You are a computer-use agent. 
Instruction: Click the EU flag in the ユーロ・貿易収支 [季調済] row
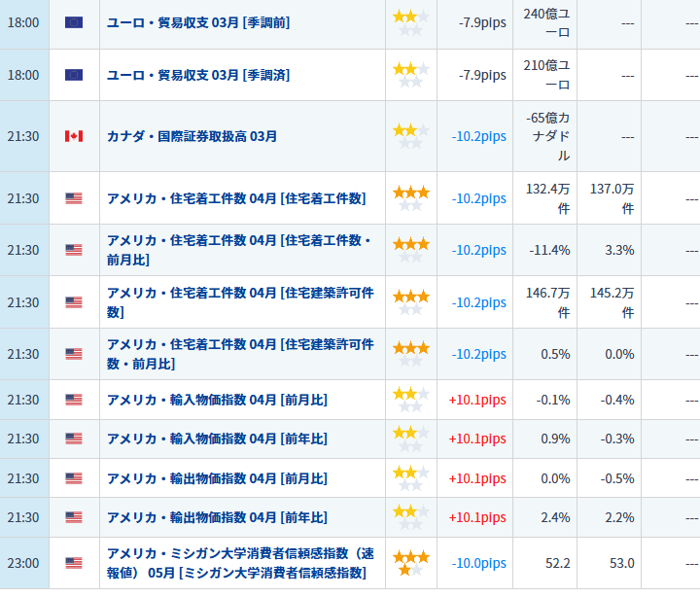click(x=74, y=75)
